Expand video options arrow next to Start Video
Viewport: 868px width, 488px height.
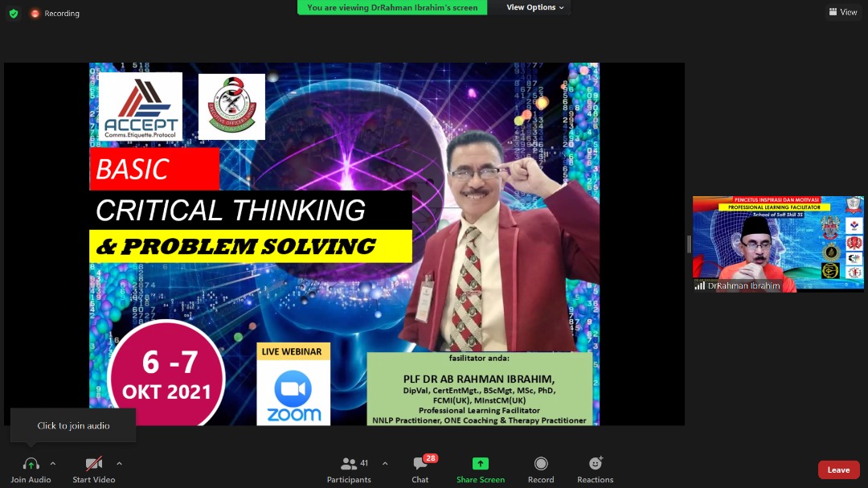(119, 463)
